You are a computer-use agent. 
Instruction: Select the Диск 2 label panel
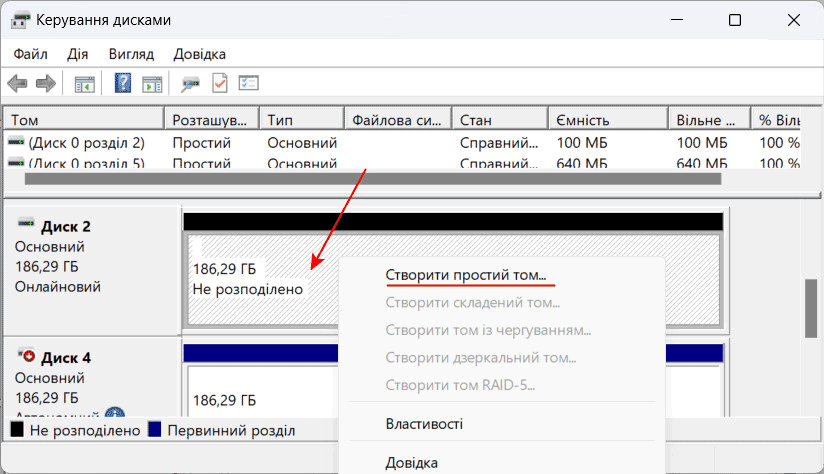(92, 265)
